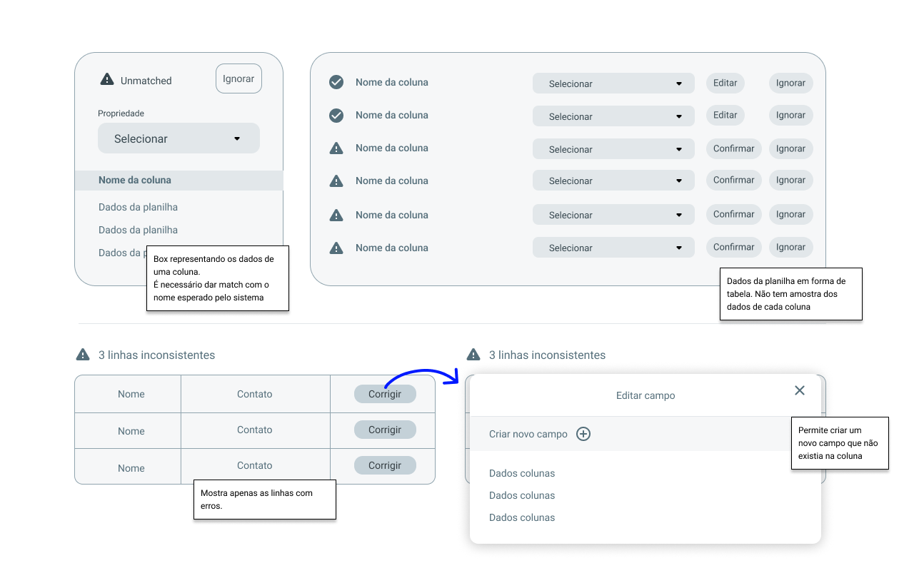Click the third Corrigir button in the table
This screenshot has width=914, height=588.
tap(385, 465)
